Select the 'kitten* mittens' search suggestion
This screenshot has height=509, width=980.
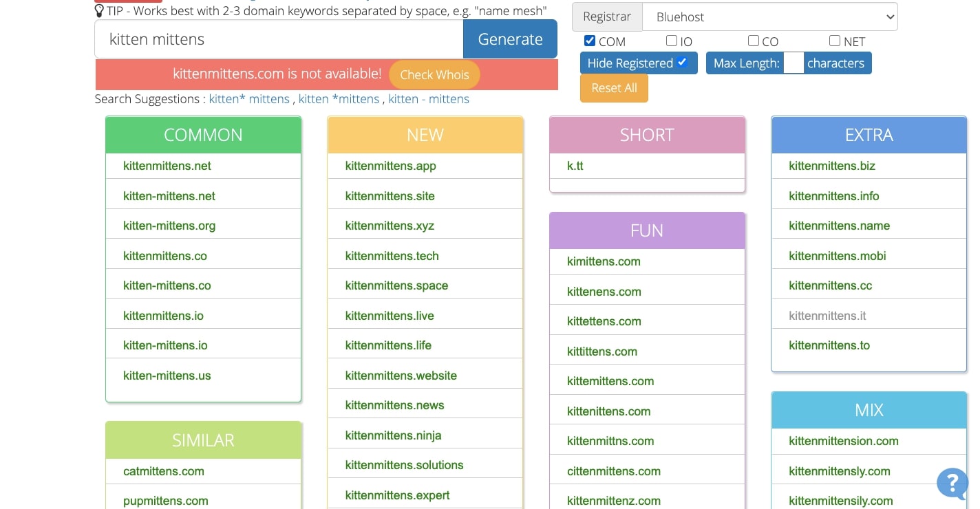249,99
